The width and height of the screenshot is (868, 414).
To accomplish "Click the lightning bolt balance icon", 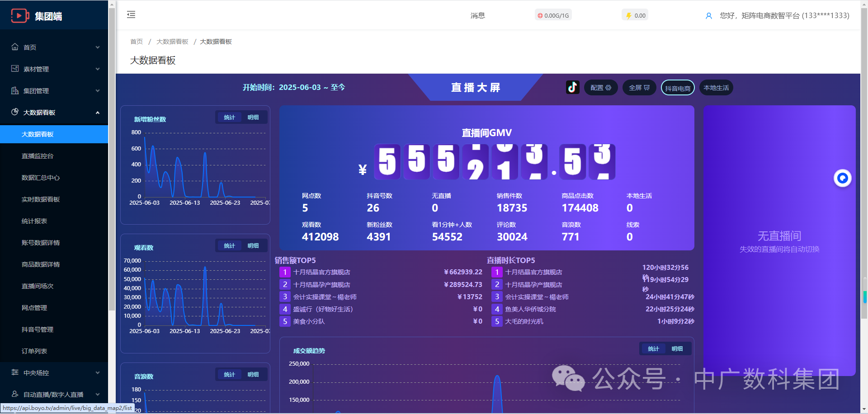I will pos(628,15).
